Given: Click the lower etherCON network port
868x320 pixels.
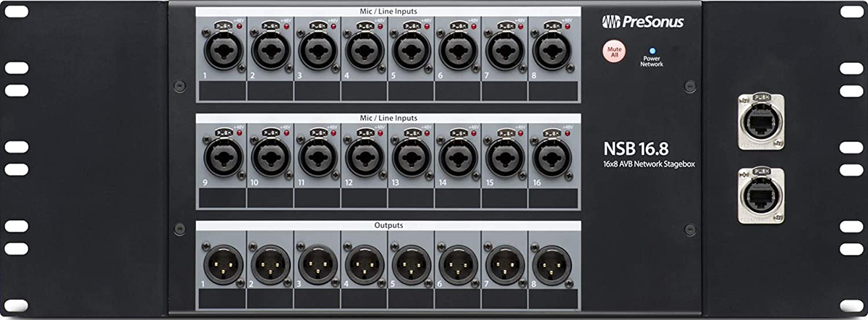Looking at the screenshot, I should (x=761, y=195).
